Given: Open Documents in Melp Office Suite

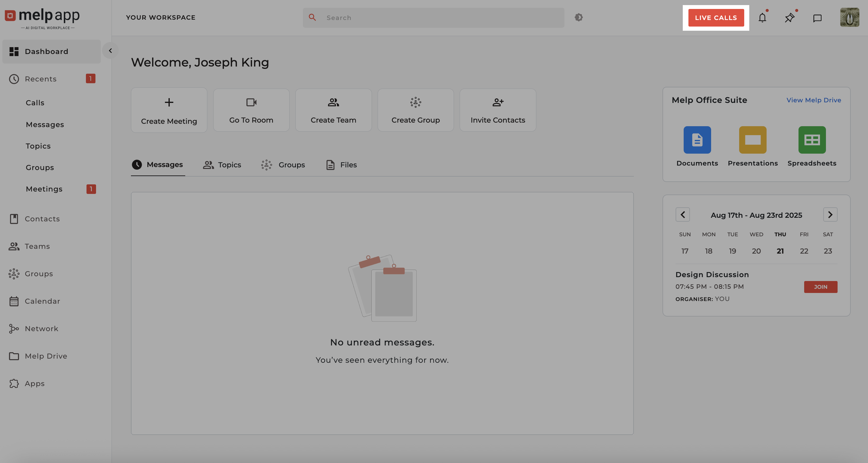Looking at the screenshot, I should (x=697, y=140).
